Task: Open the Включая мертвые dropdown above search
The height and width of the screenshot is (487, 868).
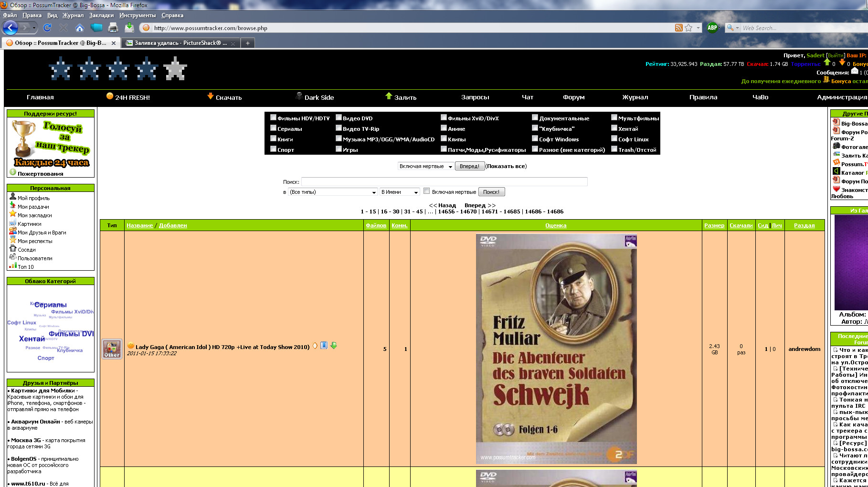Action: click(425, 166)
